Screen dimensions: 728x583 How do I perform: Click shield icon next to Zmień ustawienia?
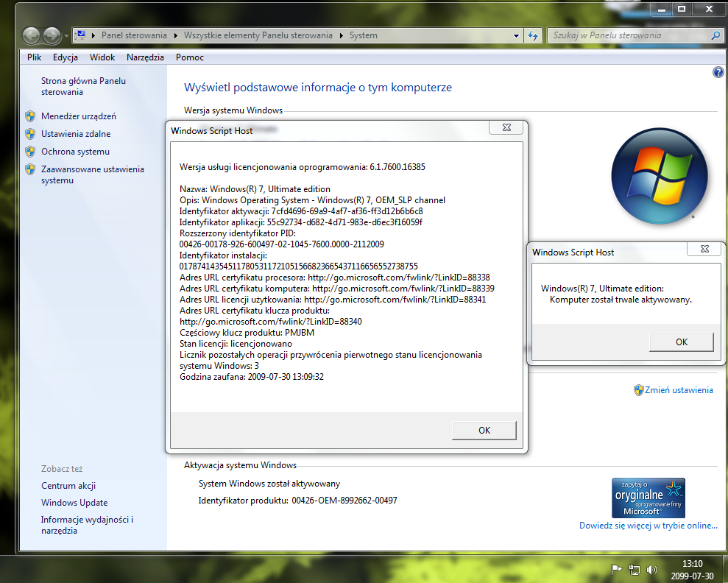[x=638, y=390]
